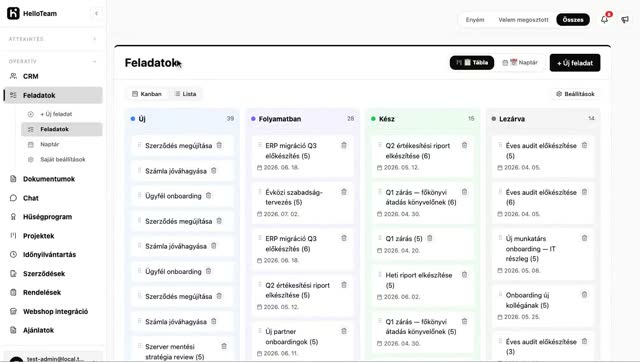640x362 pixels.
Task: Delete 'Szerver mentési stratégia review' card trash icon
Action: pos(224,346)
